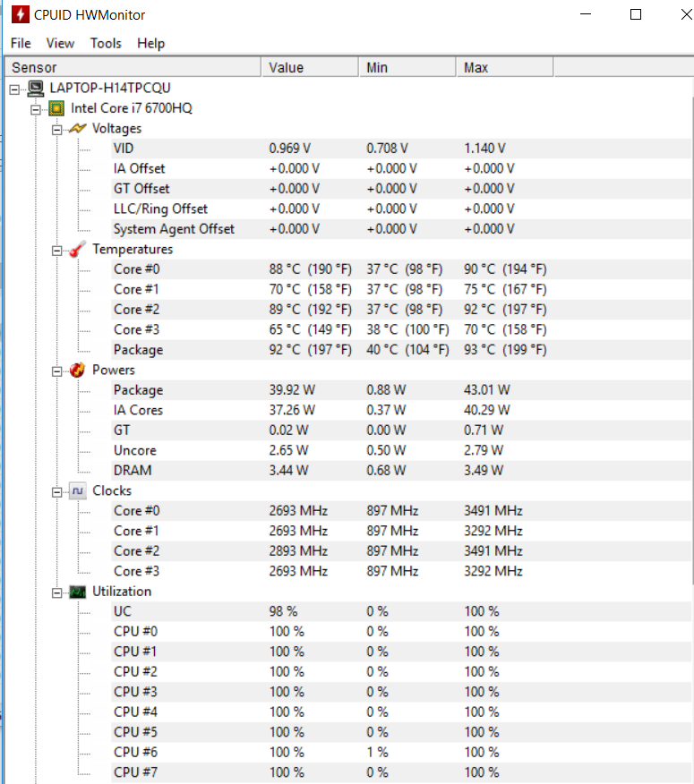
Task: Open the View menu
Action: coord(60,44)
